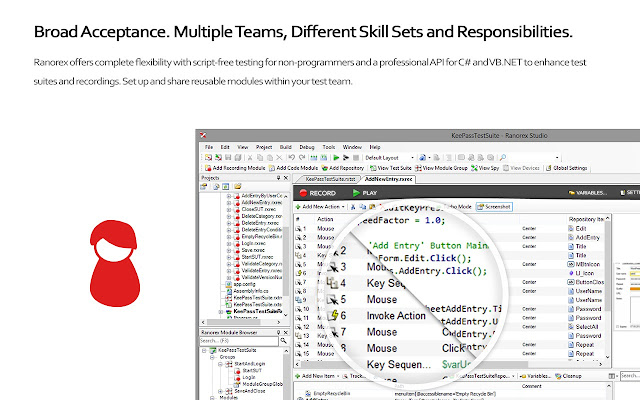Switch to the KeePassTestSuite.rxtst tab
This screenshot has width=640, height=400.
click(329, 179)
